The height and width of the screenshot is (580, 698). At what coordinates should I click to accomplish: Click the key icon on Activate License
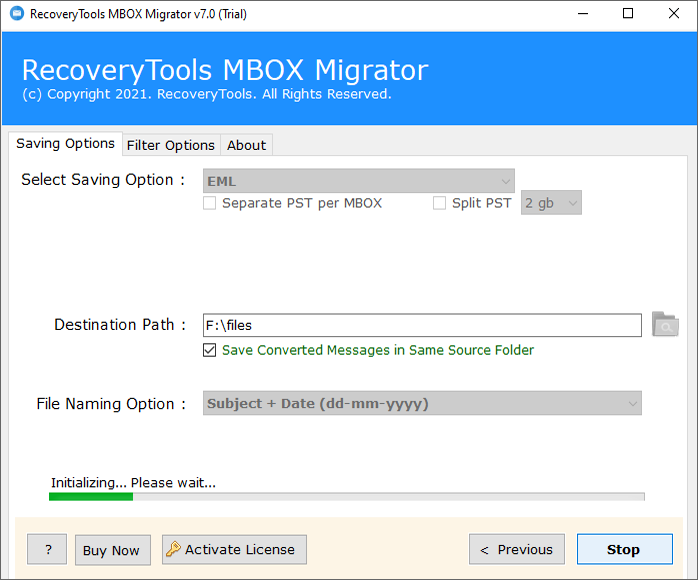point(173,549)
